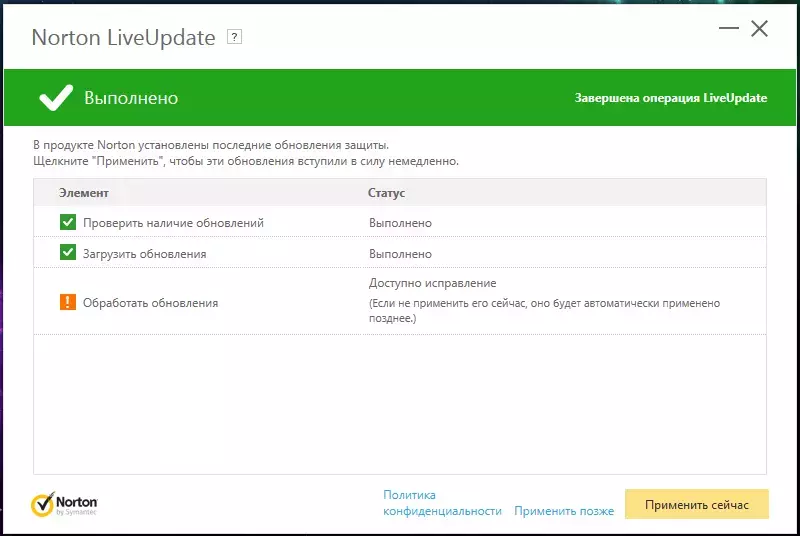Viewport: 800px width, 536px height.
Task: Click the green check icon for Проверить наличие обновлений
Action: coord(68,222)
